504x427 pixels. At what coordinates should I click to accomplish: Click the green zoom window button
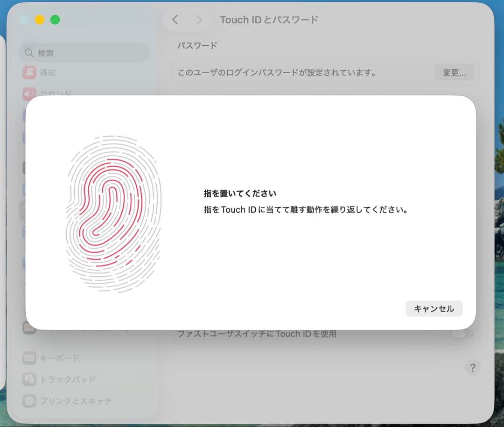[x=55, y=20]
